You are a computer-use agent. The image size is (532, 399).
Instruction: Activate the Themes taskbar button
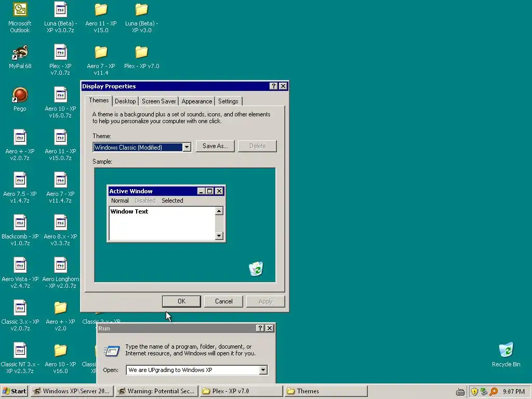click(x=326, y=391)
